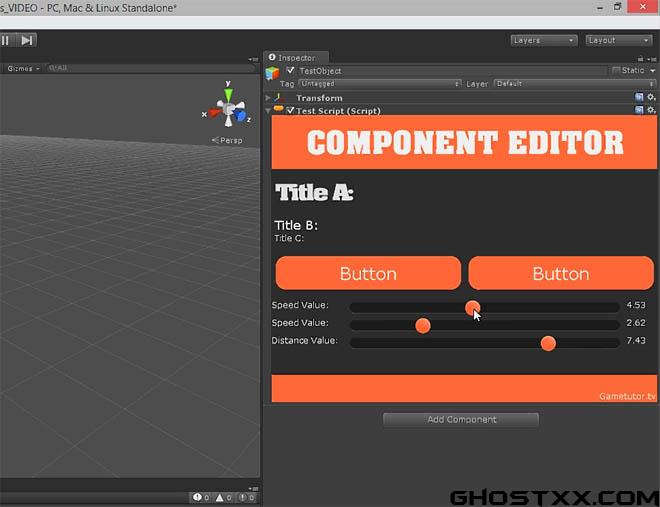Open the Transform help book icon

(639, 97)
